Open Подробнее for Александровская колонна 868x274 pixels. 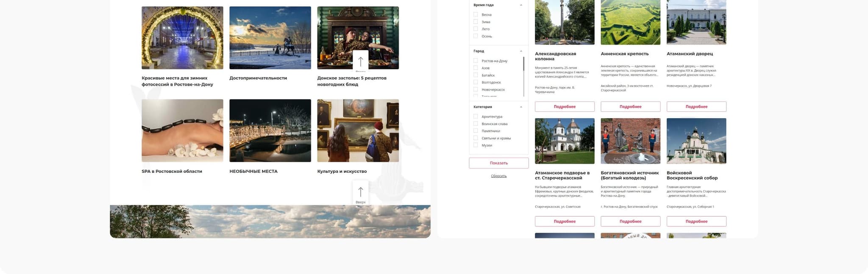(565, 107)
